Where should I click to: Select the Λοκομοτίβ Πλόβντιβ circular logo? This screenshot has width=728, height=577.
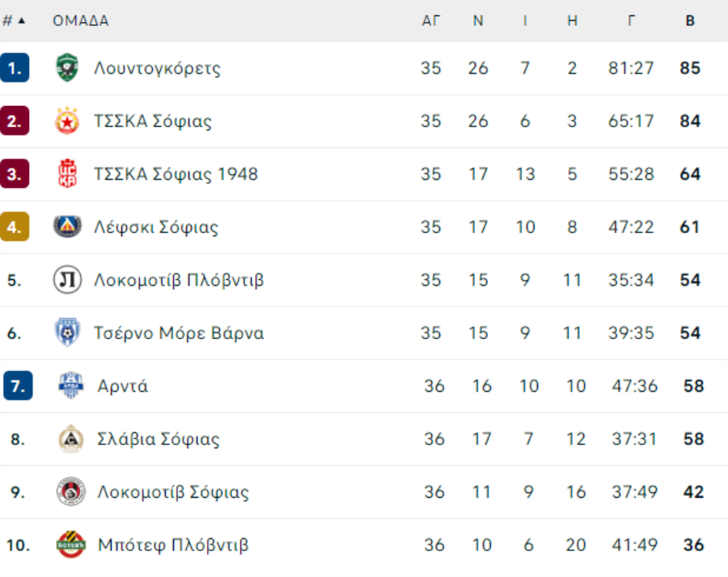coord(67,280)
